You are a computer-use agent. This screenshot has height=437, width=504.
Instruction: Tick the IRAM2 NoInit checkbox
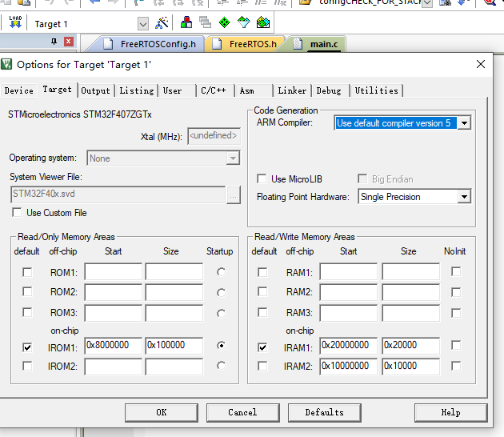(x=456, y=366)
